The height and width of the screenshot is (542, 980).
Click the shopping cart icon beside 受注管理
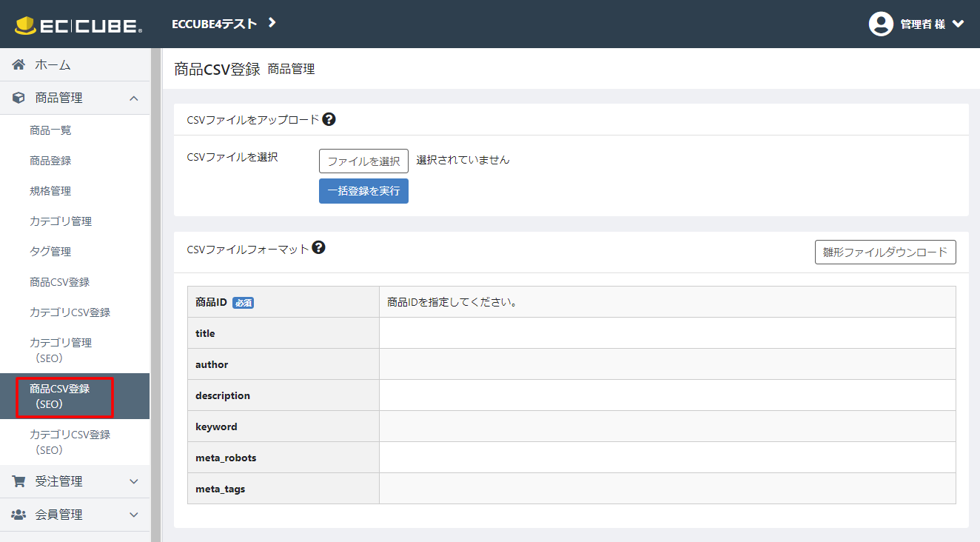[x=19, y=481]
